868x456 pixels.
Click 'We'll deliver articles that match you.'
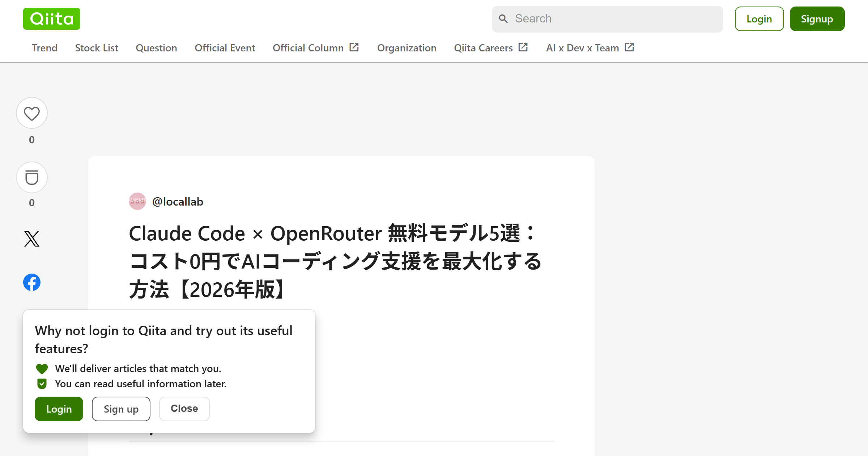138,368
